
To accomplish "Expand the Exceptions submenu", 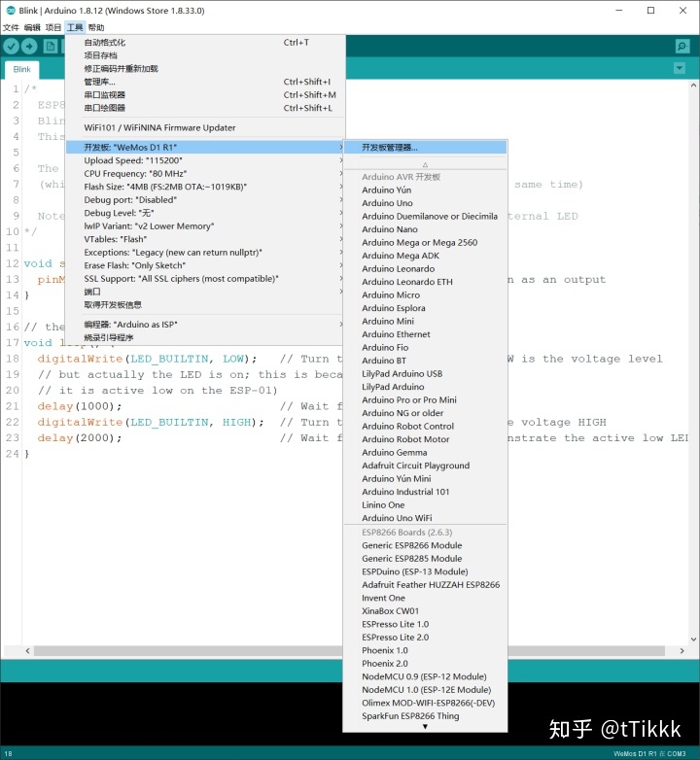I will point(205,252).
